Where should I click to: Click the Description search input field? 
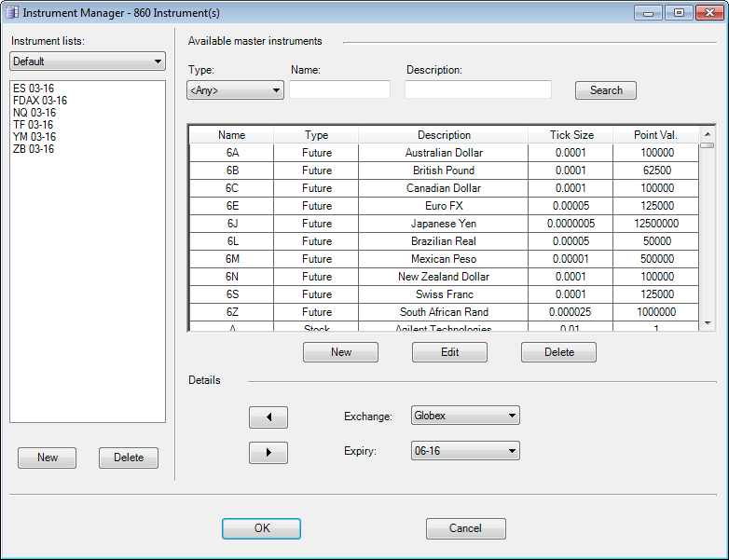coord(478,89)
